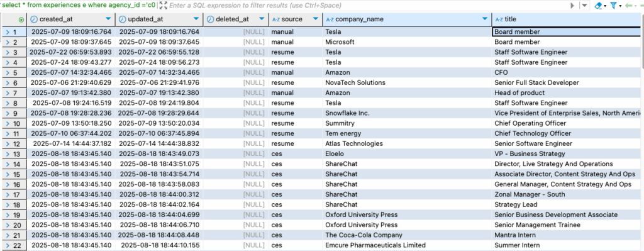Click the green select query text
Screen dimensions: 644x251
pos(79,6)
